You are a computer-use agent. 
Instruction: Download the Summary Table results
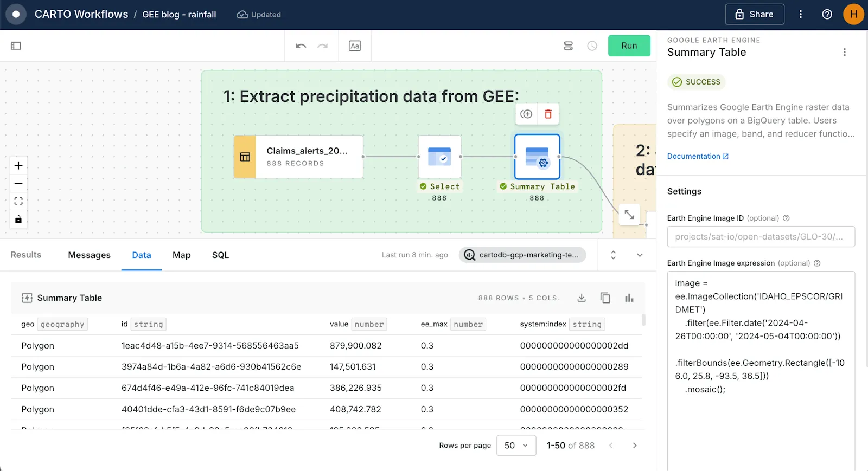(582, 298)
